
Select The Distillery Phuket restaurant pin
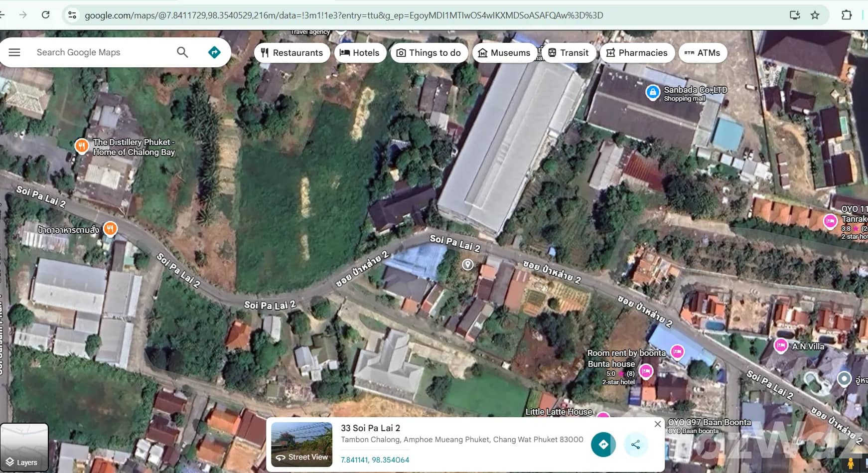pos(81,146)
